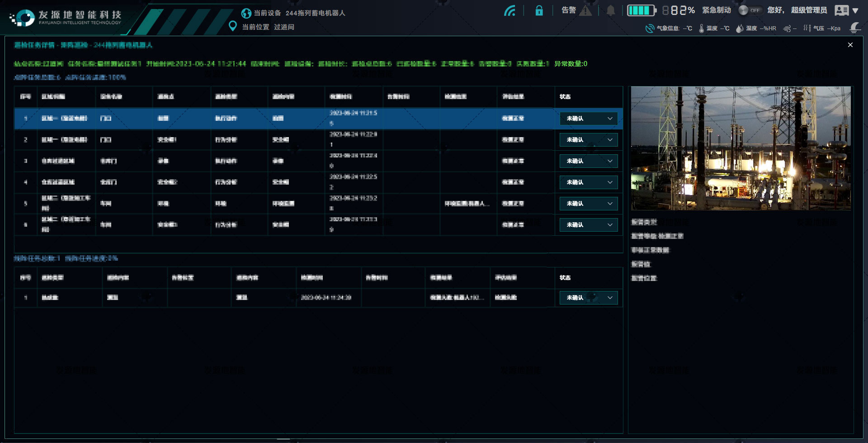Open 未确认 dropdown in highlighted first row
This screenshot has height=443, width=868.
pos(589,119)
